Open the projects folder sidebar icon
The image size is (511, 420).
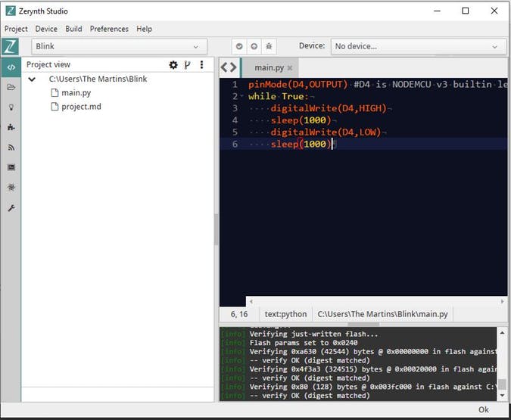coord(11,87)
